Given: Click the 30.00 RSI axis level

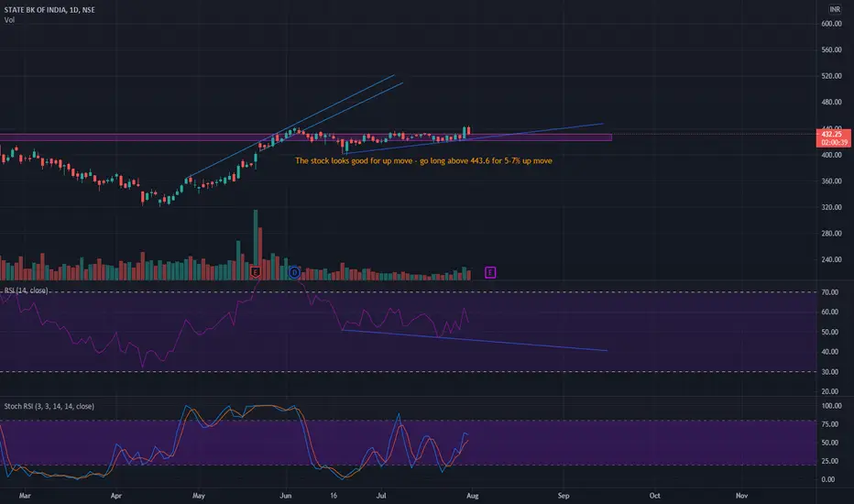Looking at the screenshot, I should pos(829,372).
